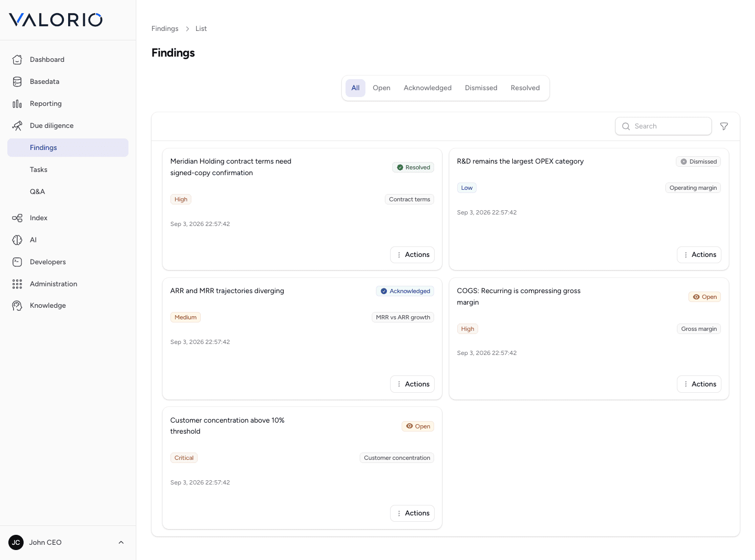Open Actions menu for ARR and MRR finding
The height and width of the screenshot is (560, 755).
click(412, 384)
